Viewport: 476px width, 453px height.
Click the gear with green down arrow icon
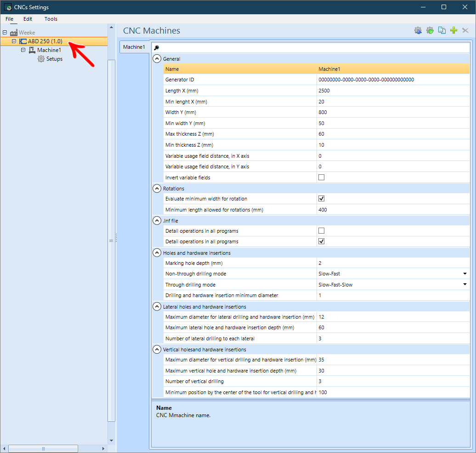tap(430, 30)
